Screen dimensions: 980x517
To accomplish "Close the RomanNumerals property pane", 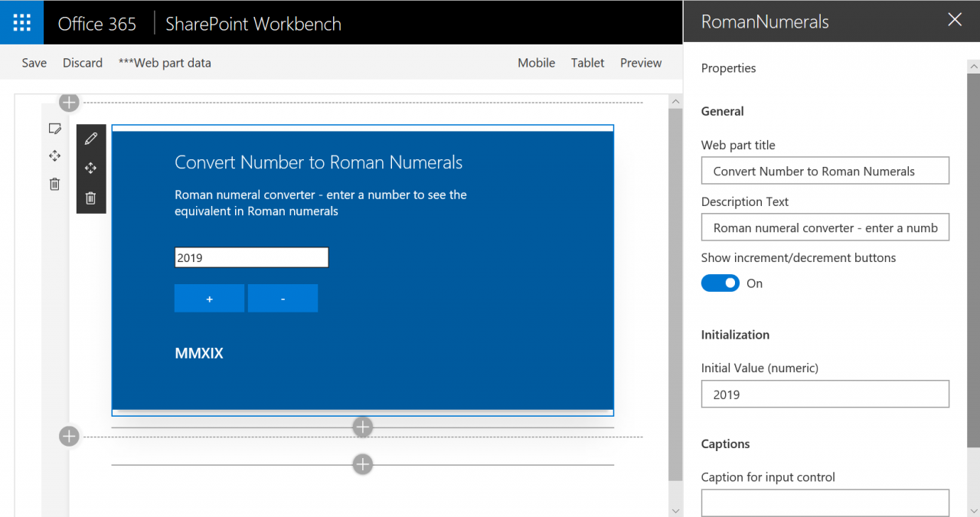I will click(955, 21).
